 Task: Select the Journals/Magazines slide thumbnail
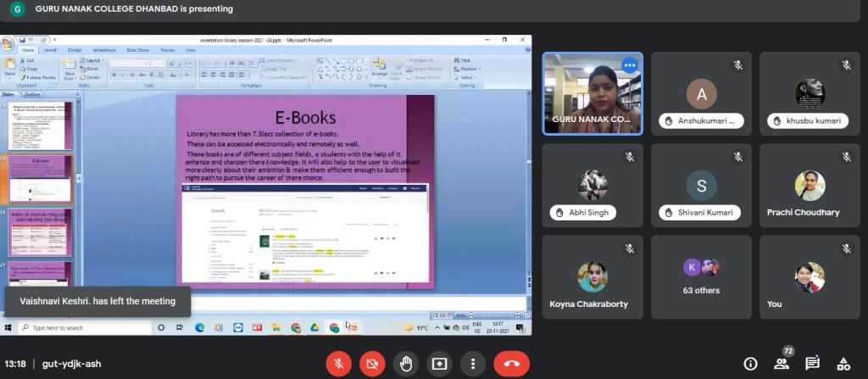40,232
